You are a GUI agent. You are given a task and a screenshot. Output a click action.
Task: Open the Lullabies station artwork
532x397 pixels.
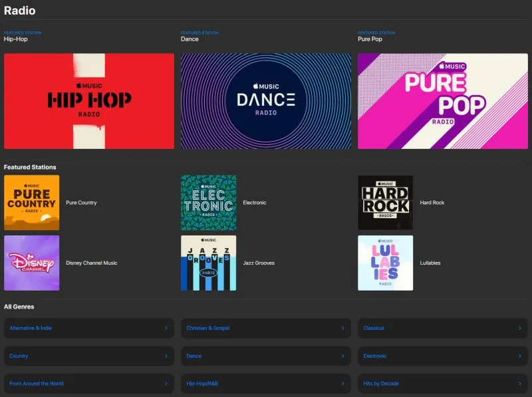384,263
